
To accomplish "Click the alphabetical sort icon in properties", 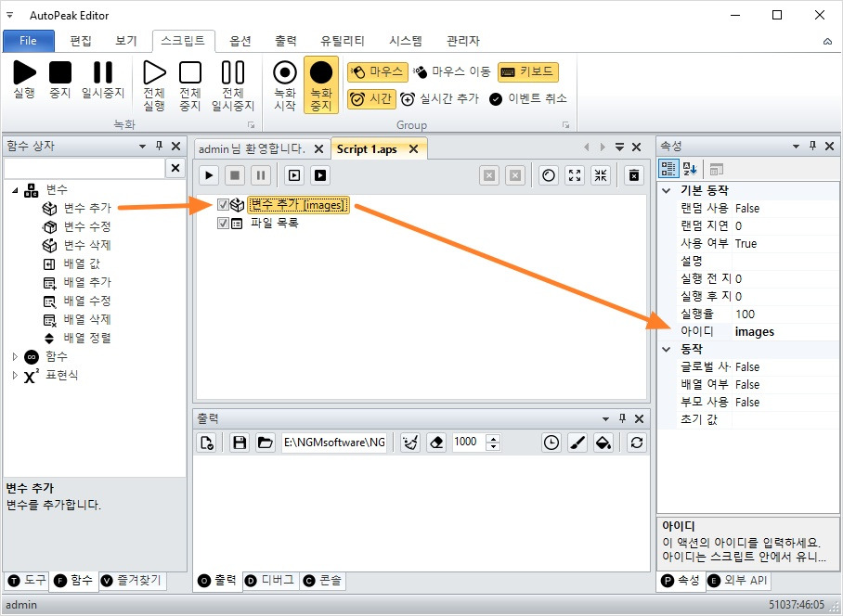I will point(690,169).
